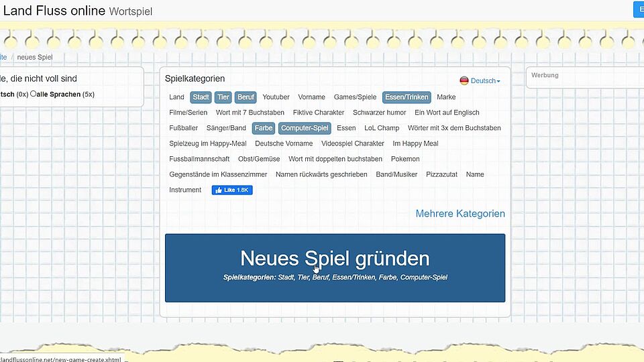Select the 'Schwarzer humor' category
This screenshot has width=644, height=362.
(x=380, y=113)
